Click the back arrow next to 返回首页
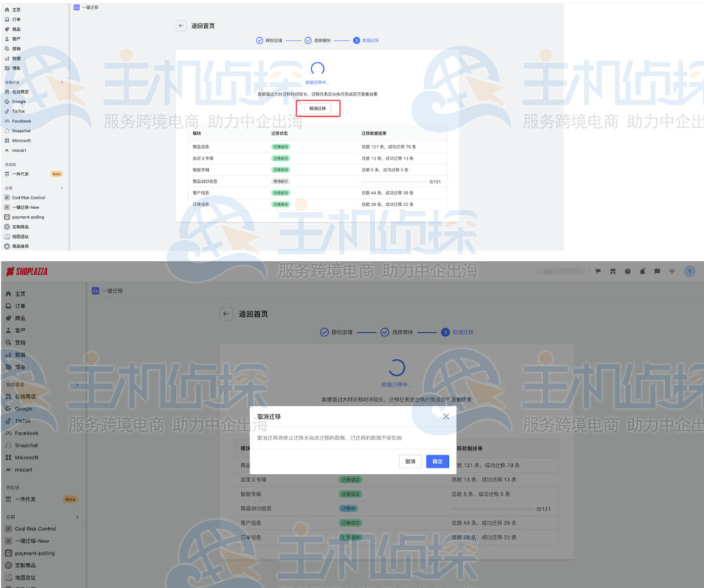The height and width of the screenshot is (588, 704). 226,313
